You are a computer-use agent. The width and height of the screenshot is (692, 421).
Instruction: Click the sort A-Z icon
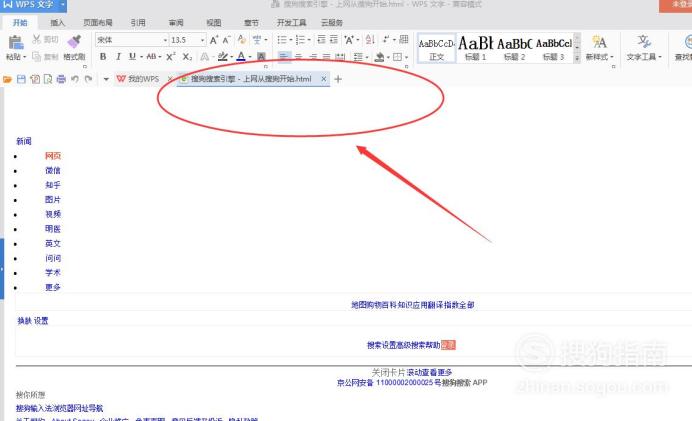370,40
